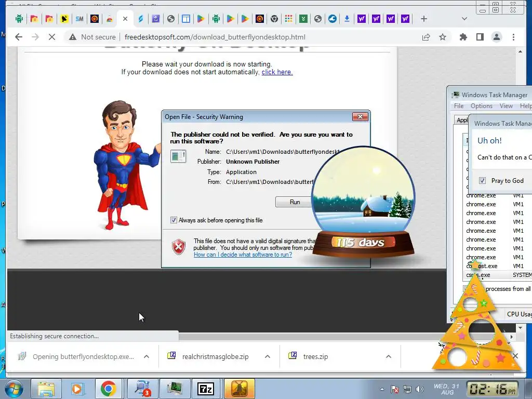
Task: Open Windows Explorer from the taskbar
Action: pos(46,389)
